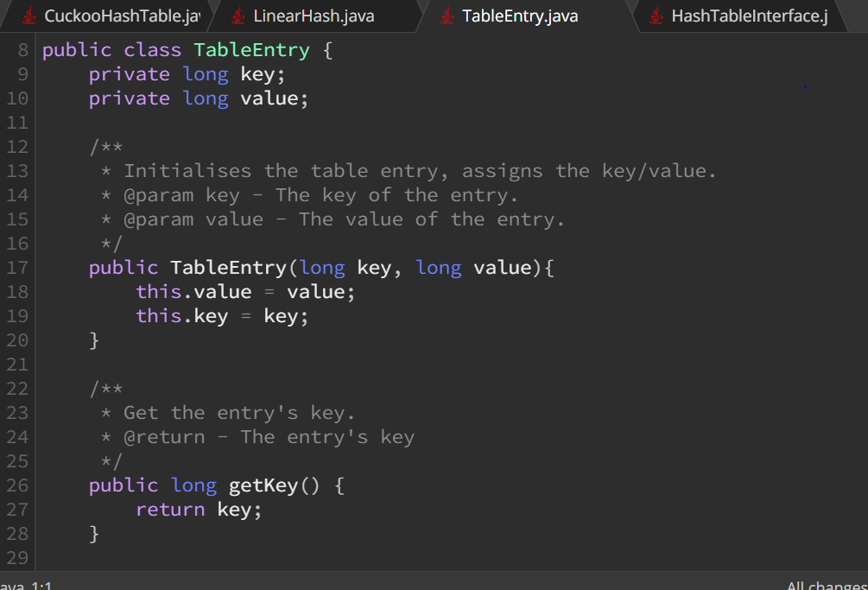The width and height of the screenshot is (868, 590).
Task: Click line number 8 in the gutter
Action: 22,50
